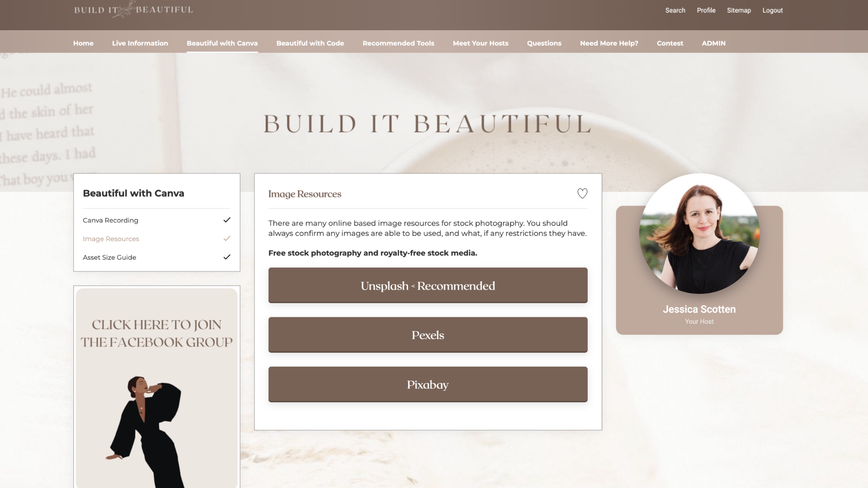Open Meet Your Hosts page

pyautogui.click(x=481, y=43)
